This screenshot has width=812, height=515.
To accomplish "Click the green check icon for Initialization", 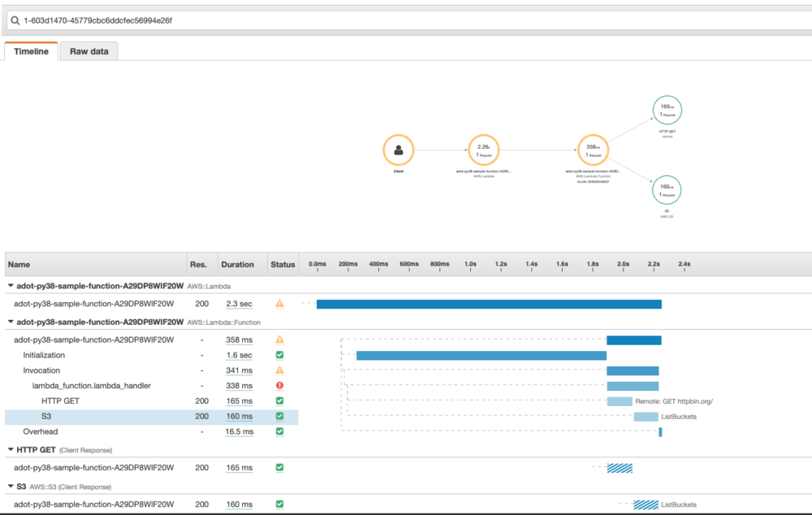I will tap(279, 355).
